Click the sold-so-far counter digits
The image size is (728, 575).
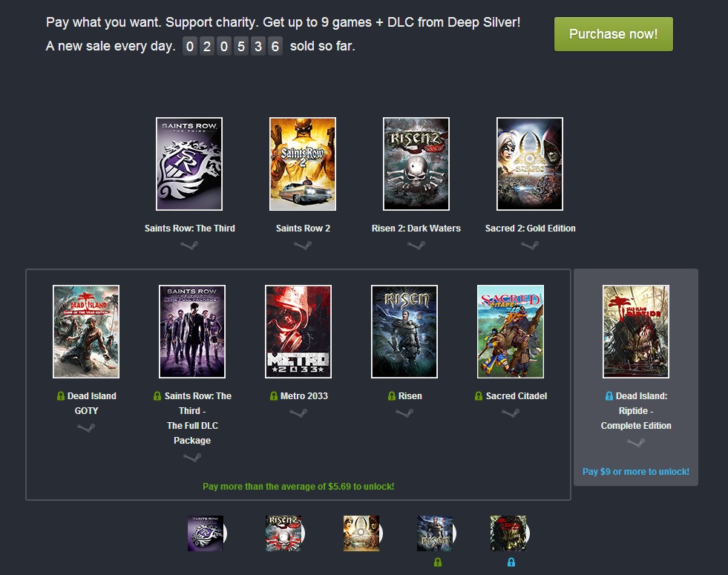point(233,47)
